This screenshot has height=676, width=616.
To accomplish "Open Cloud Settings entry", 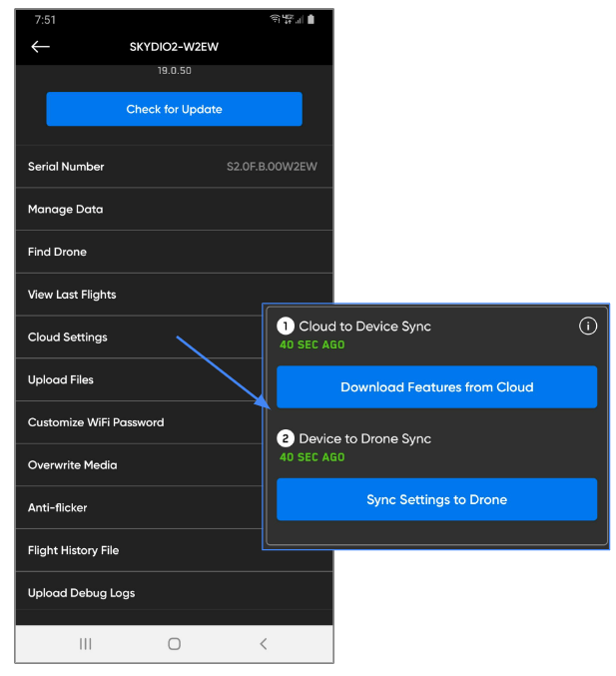I will click(x=68, y=338).
